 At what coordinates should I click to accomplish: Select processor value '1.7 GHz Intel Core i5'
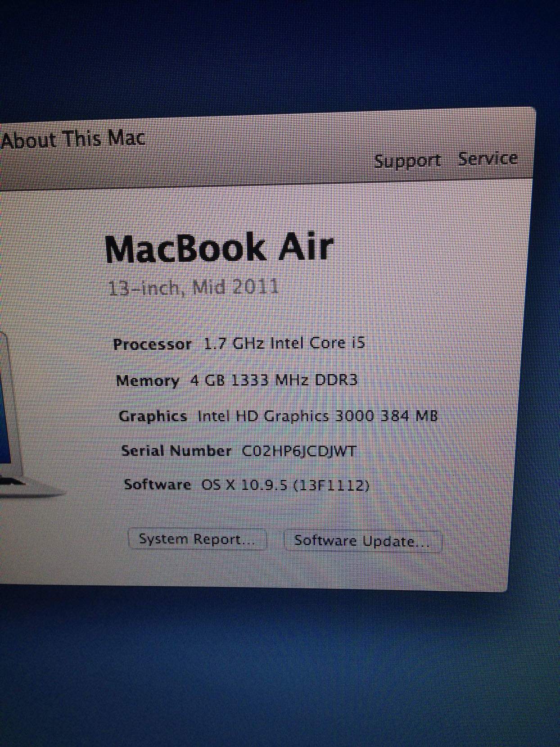pyautogui.click(x=285, y=344)
